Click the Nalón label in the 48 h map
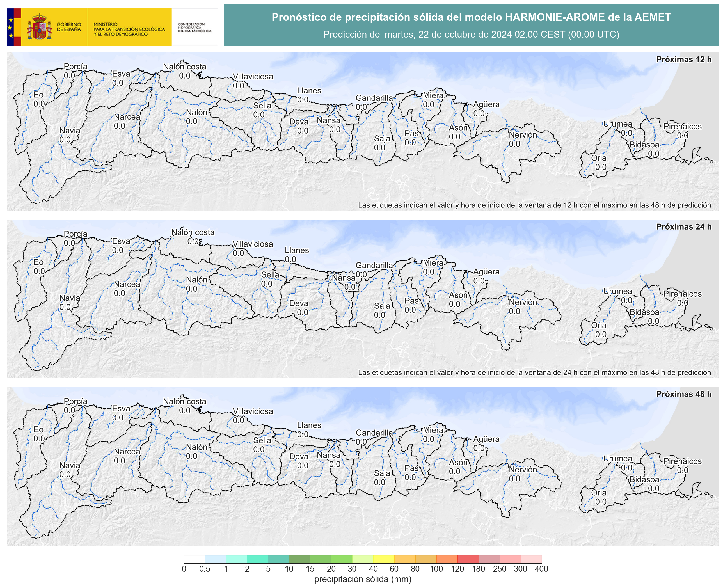 [x=196, y=447]
